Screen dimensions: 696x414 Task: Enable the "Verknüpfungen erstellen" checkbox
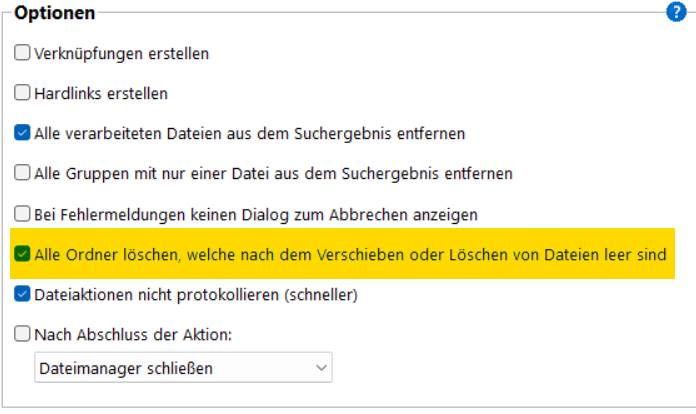22,53
